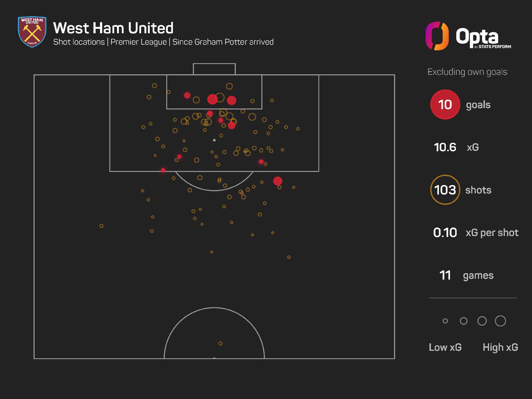Click the 10.6 xG statistic
Viewport: 532px width, 399px height.
456,147
